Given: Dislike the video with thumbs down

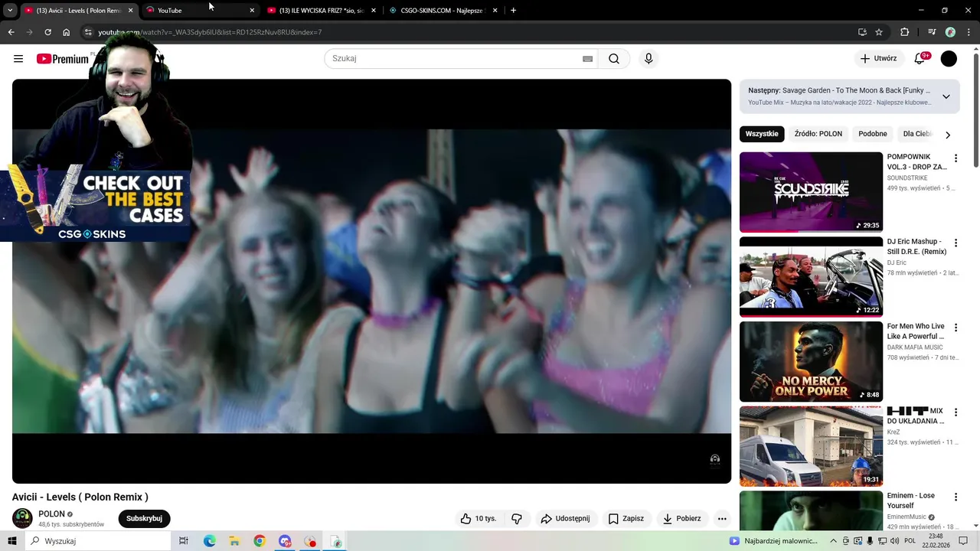Looking at the screenshot, I should (x=517, y=519).
